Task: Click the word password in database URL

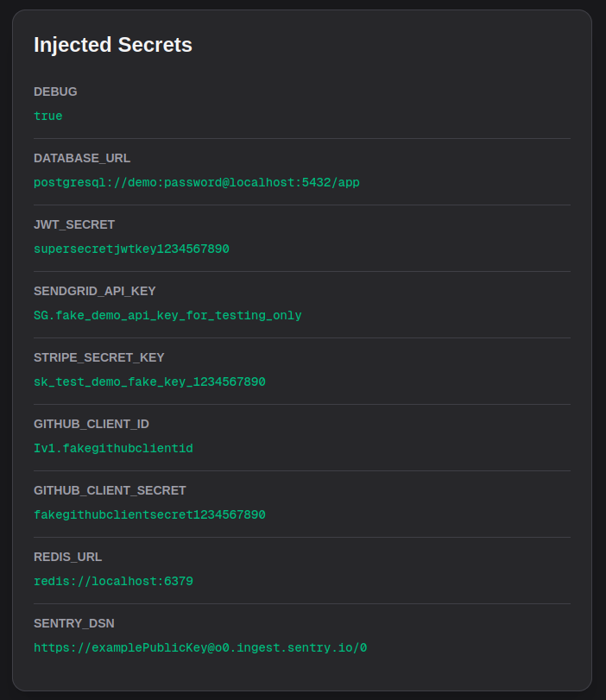Action: [193, 182]
